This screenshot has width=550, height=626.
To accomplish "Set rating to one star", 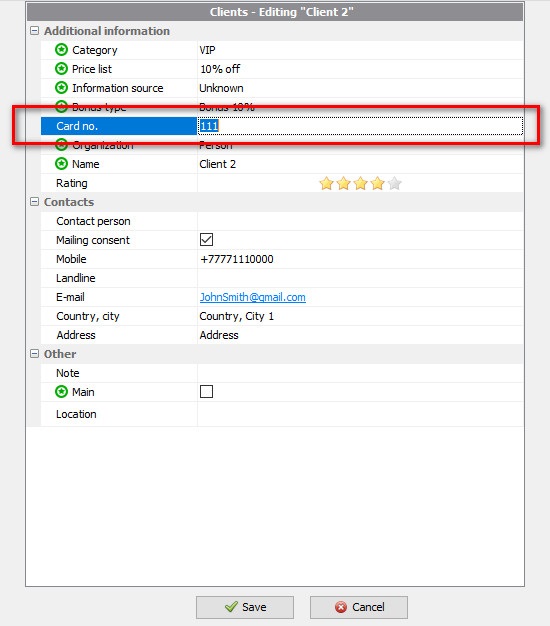I will click(326, 184).
